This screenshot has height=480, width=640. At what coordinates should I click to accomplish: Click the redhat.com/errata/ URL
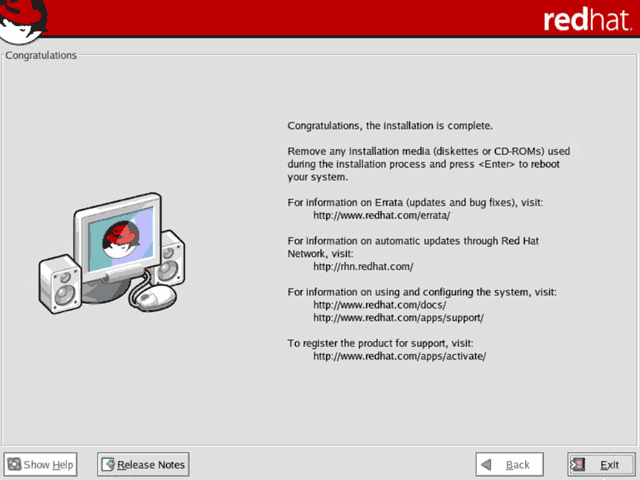pyautogui.click(x=382, y=215)
